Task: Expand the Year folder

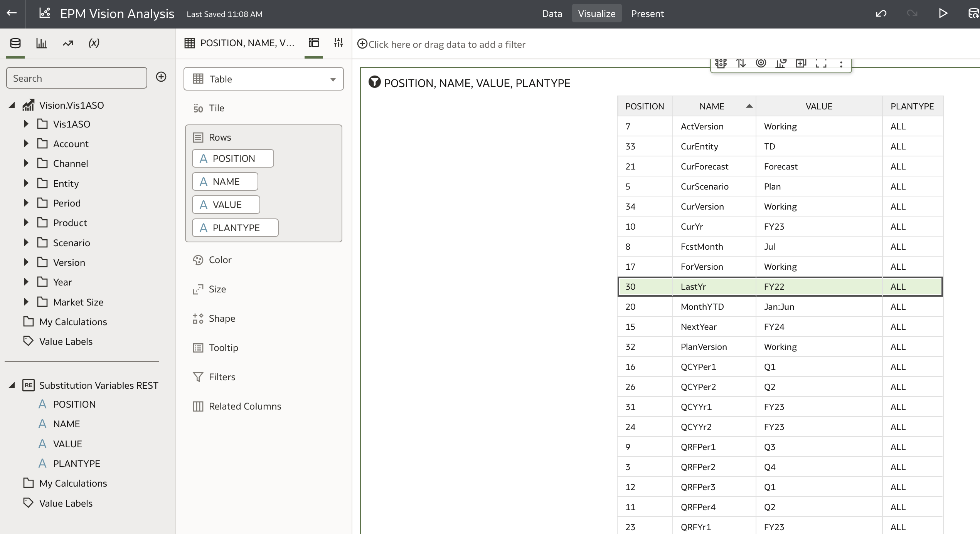Action: pos(26,282)
